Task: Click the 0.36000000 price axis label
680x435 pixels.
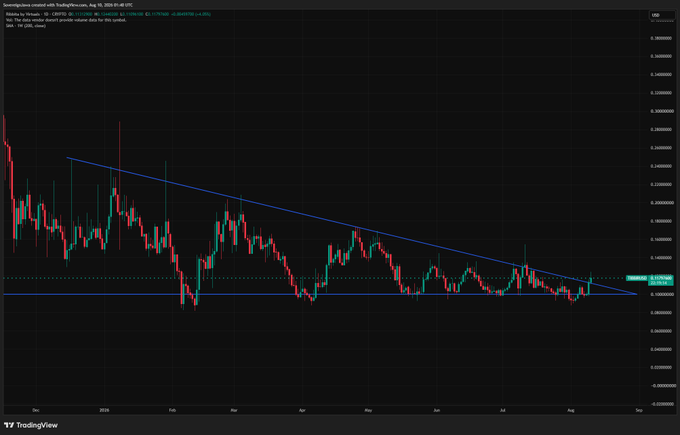Action: pyautogui.click(x=661, y=56)
